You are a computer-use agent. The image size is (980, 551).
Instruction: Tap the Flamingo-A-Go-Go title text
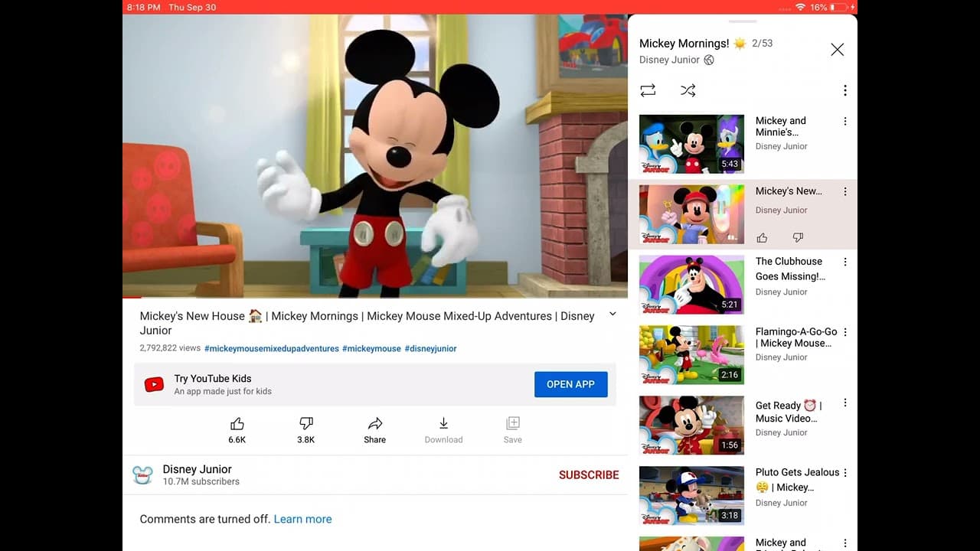(x=796, y=337)
